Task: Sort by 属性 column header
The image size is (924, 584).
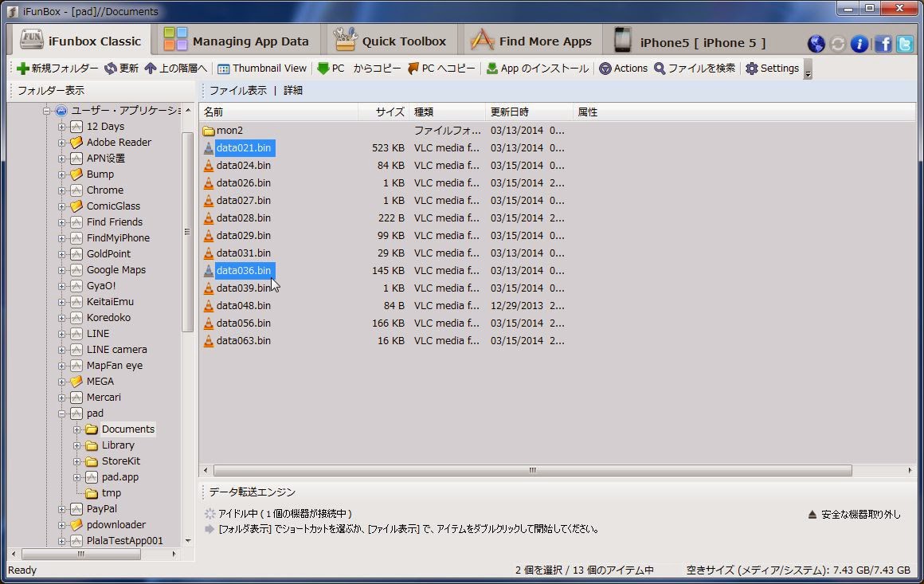Action: click(744, 112)
